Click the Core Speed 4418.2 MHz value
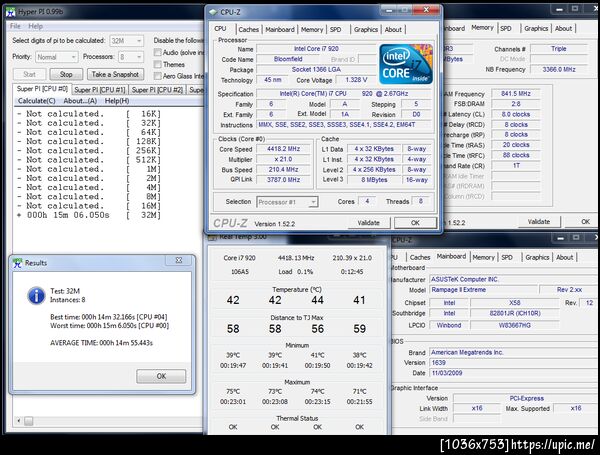Viewport: 600px width, 455px height. [x=284, y=148]
